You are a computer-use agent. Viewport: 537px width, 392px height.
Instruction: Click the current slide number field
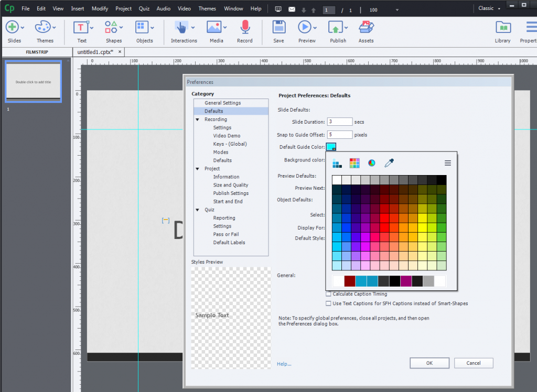click(x=329, y=10)
